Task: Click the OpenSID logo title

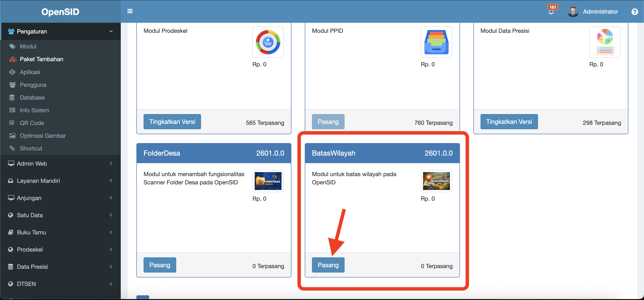Action: coord(60,12)
